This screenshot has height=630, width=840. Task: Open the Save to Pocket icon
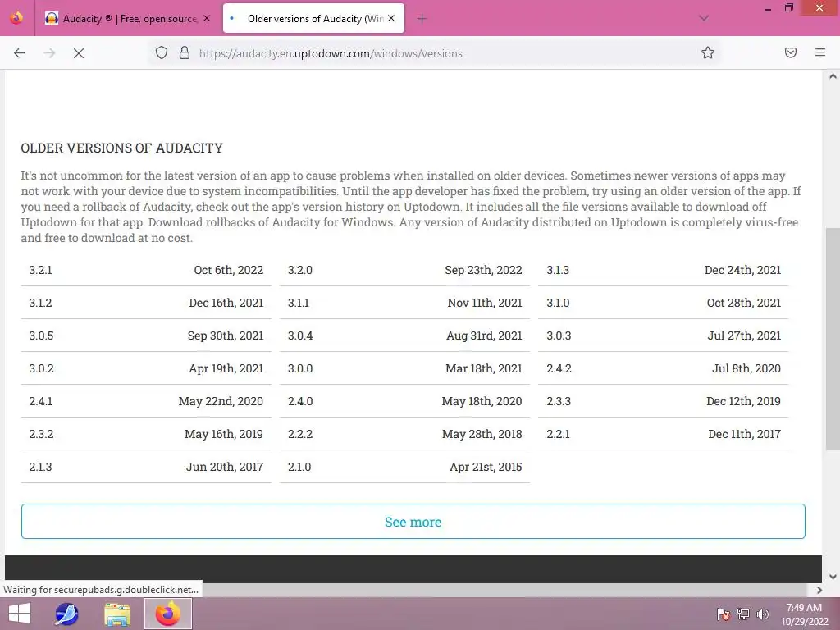[x=791, y=52]
